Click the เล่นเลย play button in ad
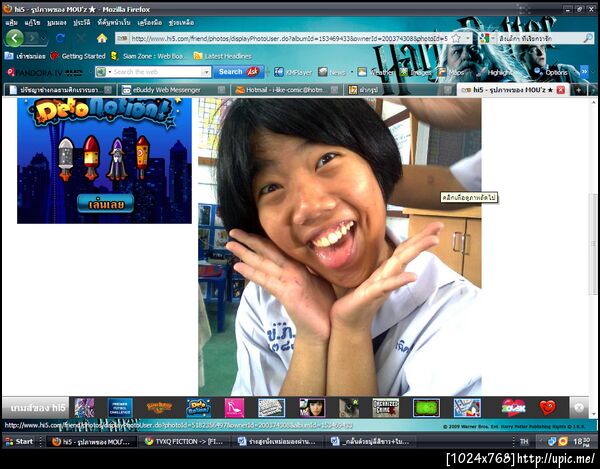Screen dimensions: 600x469 (x=106, y=204)
